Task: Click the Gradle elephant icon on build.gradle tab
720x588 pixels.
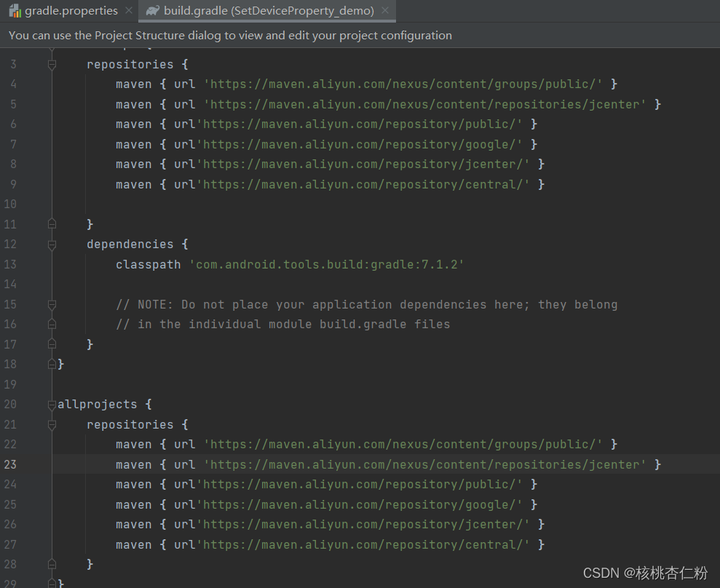Action: point(151,10)
